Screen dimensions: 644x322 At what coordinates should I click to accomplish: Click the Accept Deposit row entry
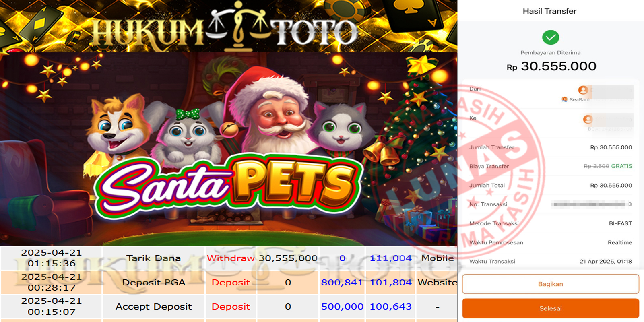(x=154, y=306)
